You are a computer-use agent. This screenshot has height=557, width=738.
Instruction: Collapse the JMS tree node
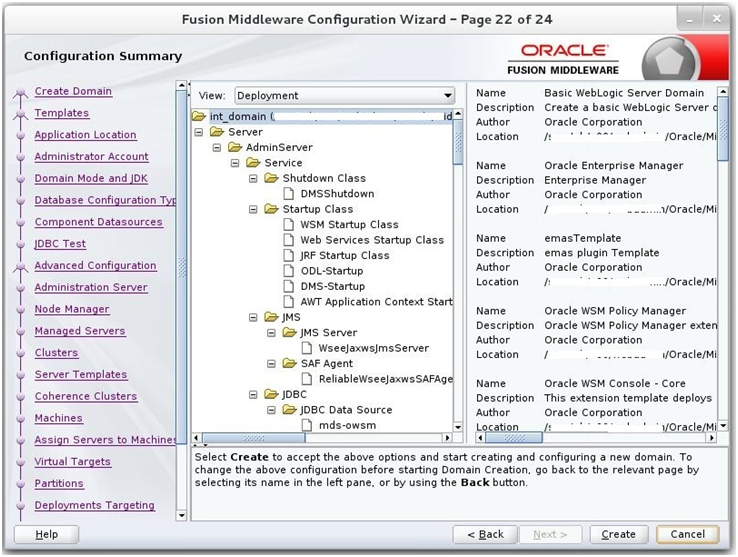pos(253,318)
